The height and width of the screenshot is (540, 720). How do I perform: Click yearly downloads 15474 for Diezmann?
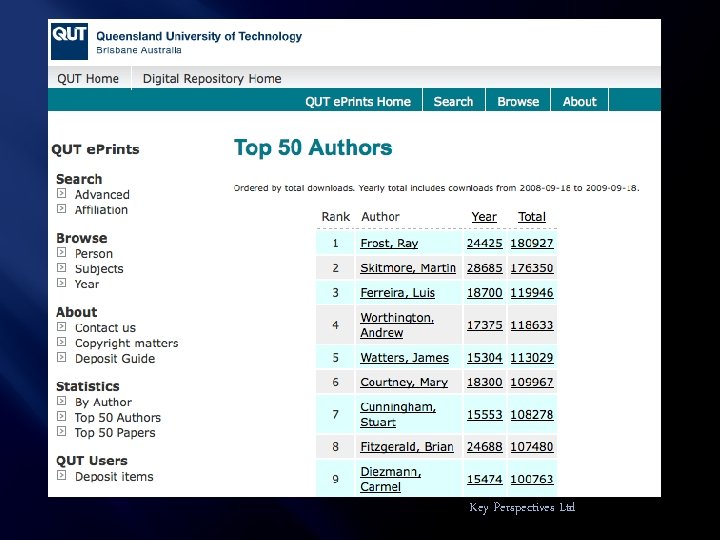click(x=484, y=479)
